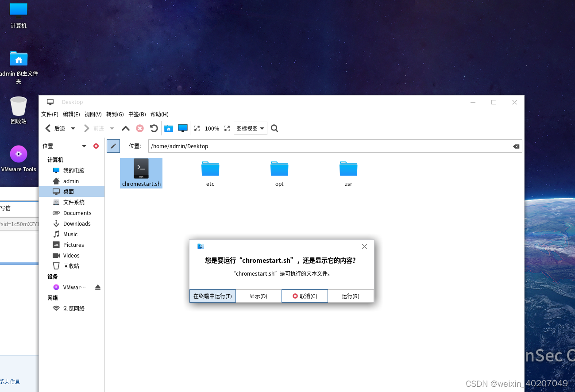
Task: Click the zoom out icon before 100%
Action: (x=197, y=128)
